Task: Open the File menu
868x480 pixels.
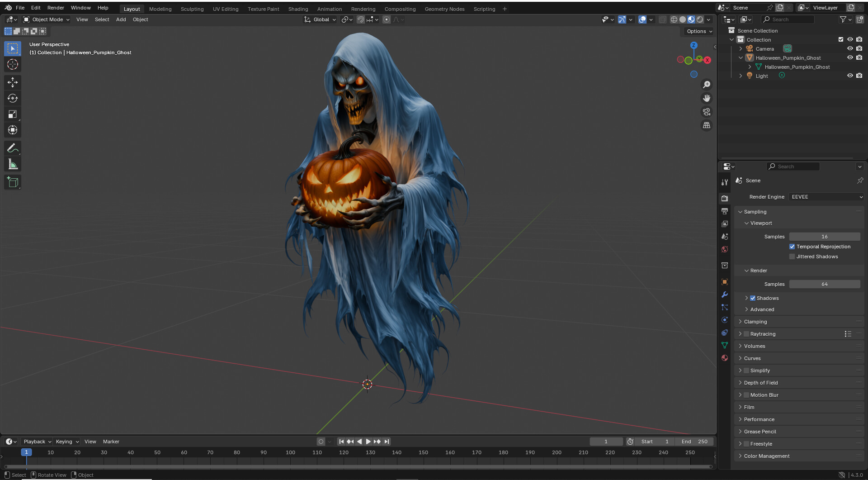Action: coord(20,8)
